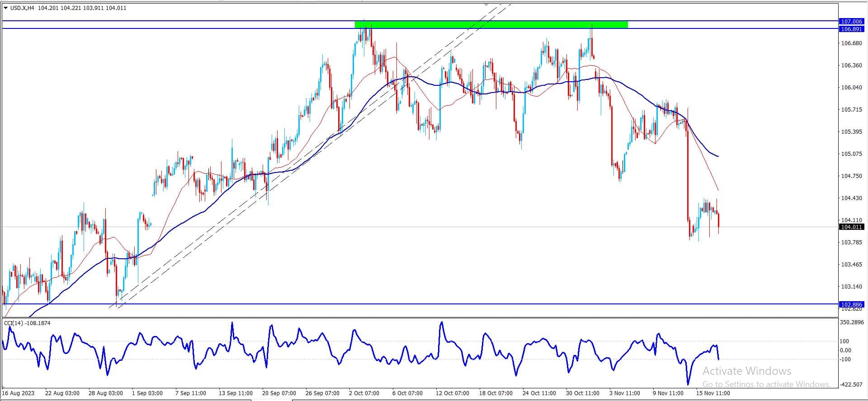Click the USD.X,H4 symbol title text

[22, 8]
